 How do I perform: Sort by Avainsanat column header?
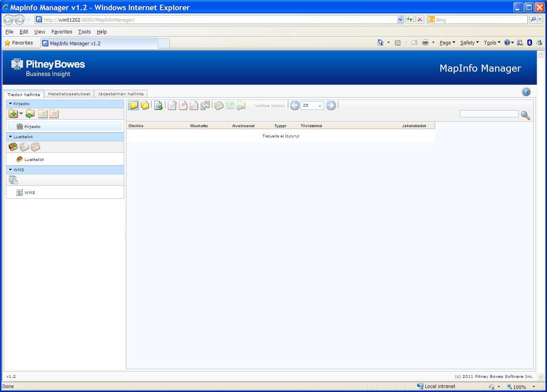click(243, 126)
